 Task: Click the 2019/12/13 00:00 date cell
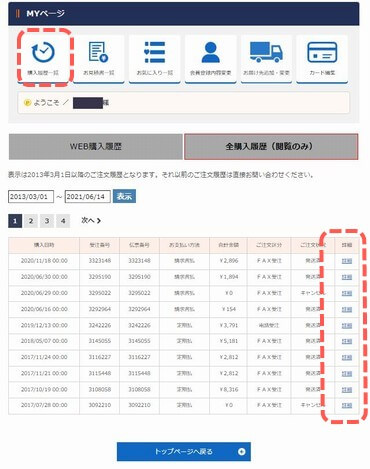pyautogui.click(x=44, y=325)
